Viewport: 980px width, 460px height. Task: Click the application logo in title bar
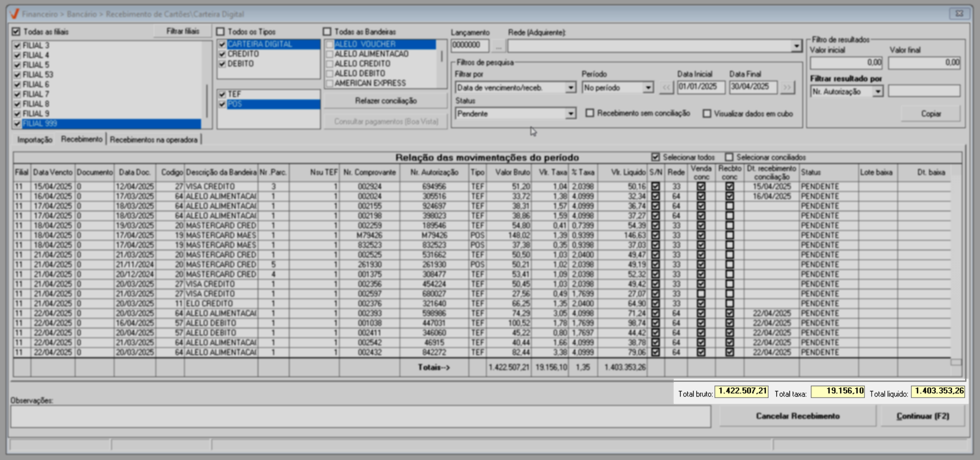point(15,14)
